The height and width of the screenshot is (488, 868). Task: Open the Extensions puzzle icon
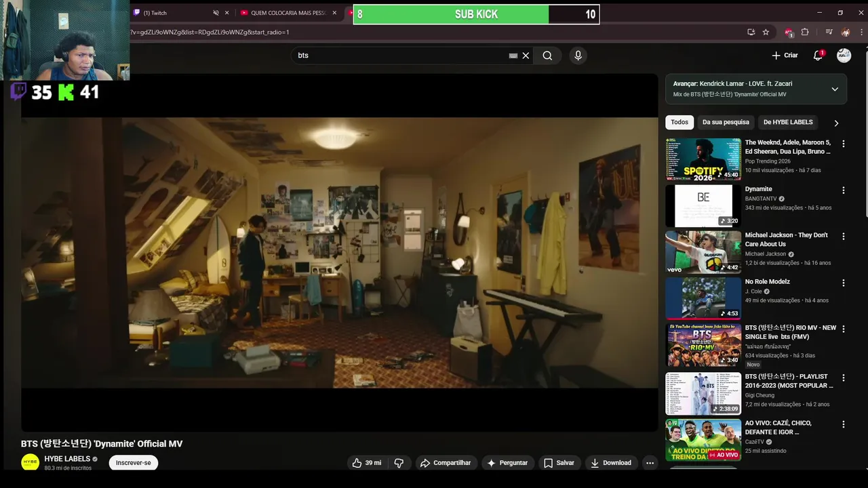click(x=805, y=32)
